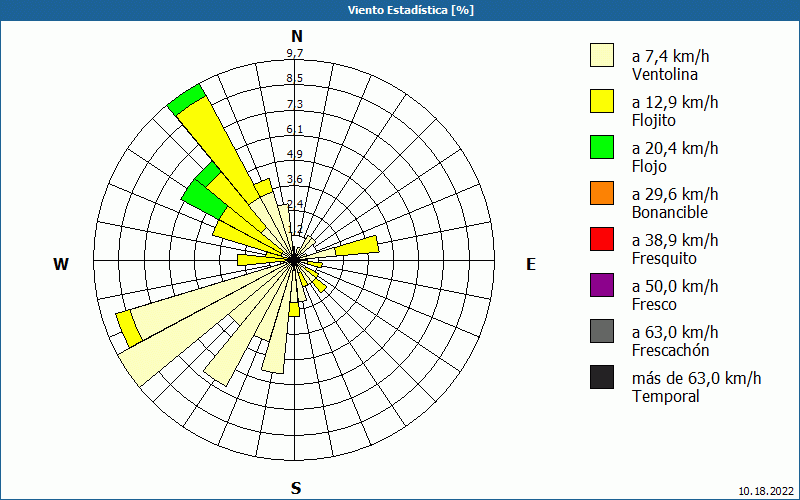Click the 8,5 scale value
This screenshot has height=500, width=800.
coord(295,79)
